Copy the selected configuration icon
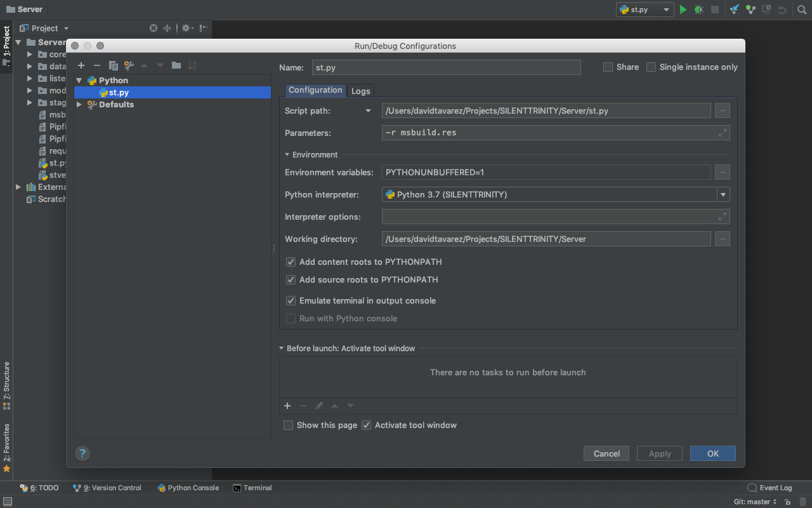This screenshot has width=812, height=508. [113, 65]
